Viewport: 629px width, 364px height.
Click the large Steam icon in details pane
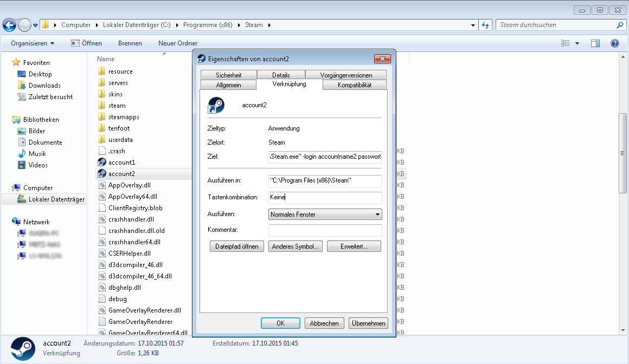coord(23,349)
